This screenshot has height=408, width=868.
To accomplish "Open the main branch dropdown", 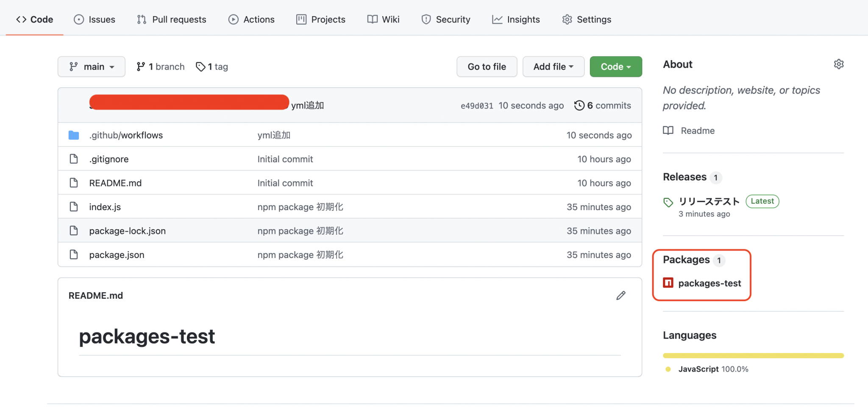I will click(91, 67).
